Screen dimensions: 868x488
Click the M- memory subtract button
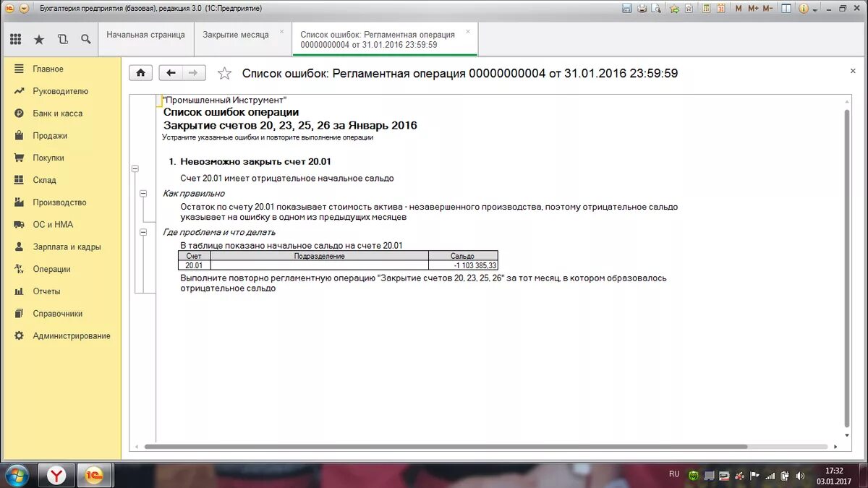coord(767,9)
